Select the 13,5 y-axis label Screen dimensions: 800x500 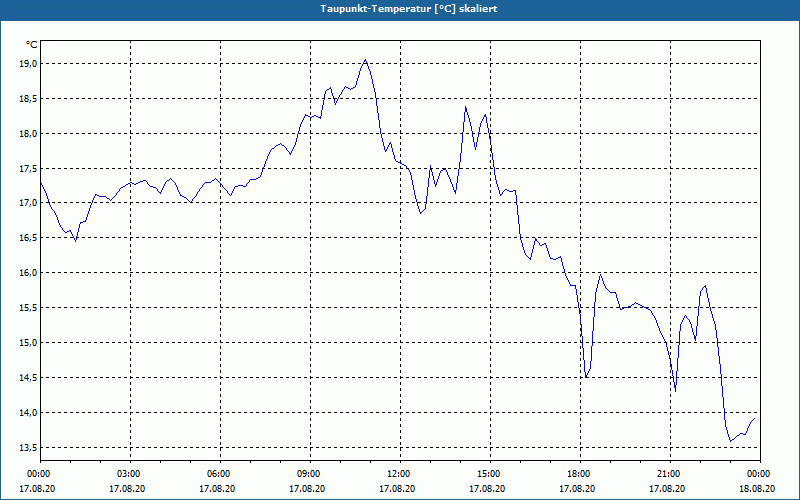[29, 447]
